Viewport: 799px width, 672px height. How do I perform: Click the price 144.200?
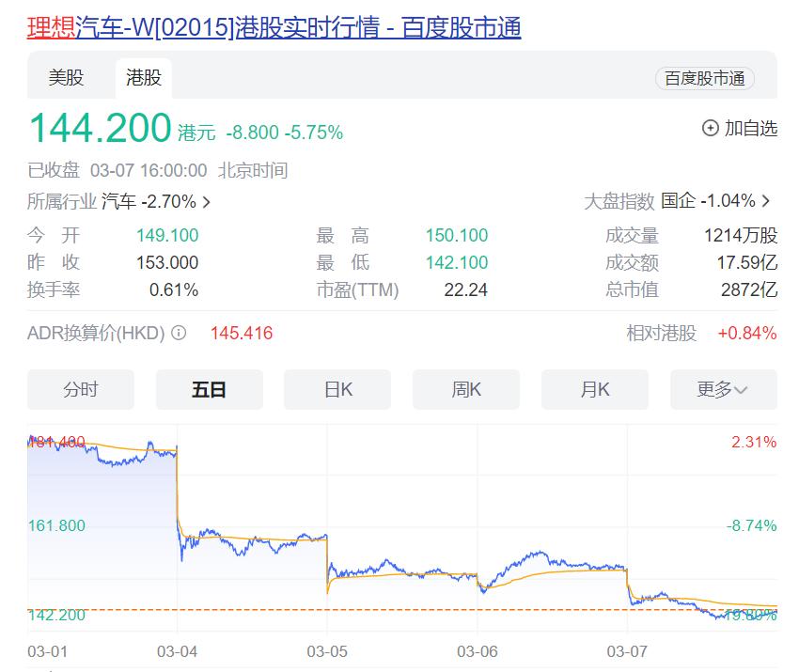click(101, 128)
